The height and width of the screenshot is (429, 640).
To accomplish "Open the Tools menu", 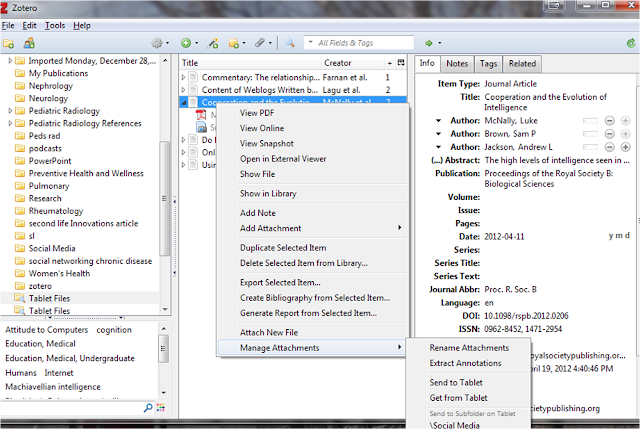I will click(x=55, y=25).
